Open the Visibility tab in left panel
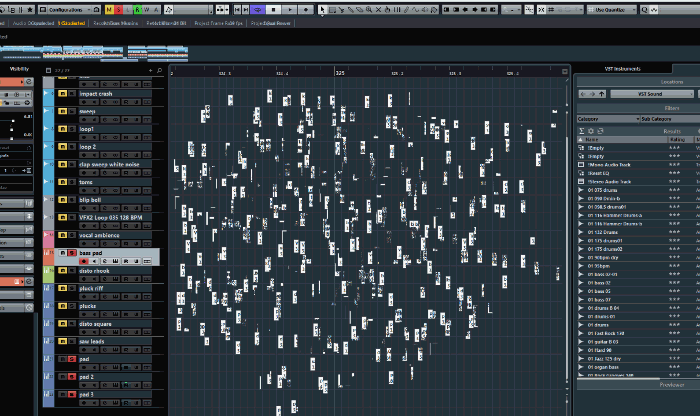The image size is (700, 416). click(x=20, y=69)
